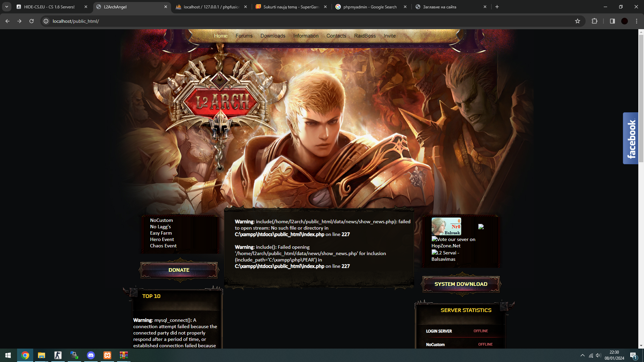View site information icon in address bar
The height and width of the screenshot is (362, 644).
point(46,21)
